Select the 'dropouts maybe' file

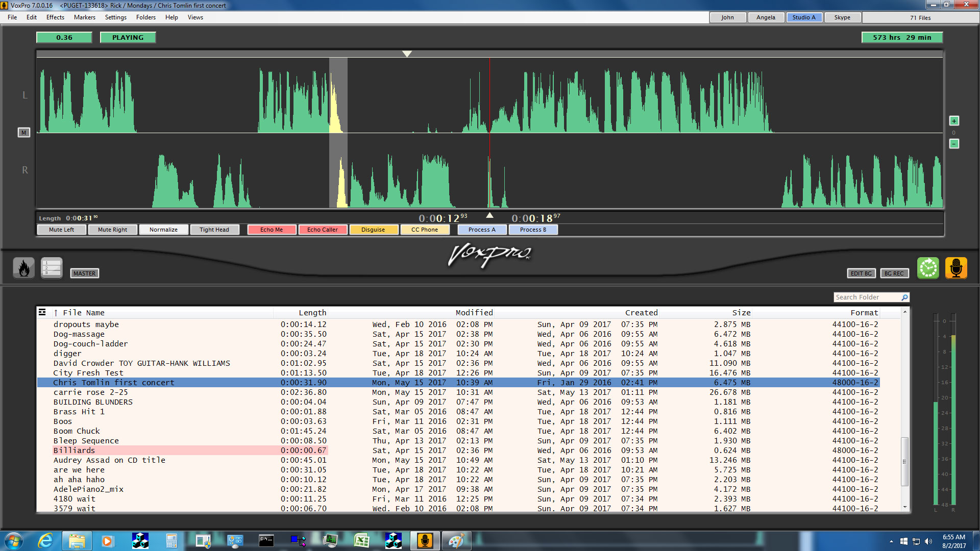(458, 324)
